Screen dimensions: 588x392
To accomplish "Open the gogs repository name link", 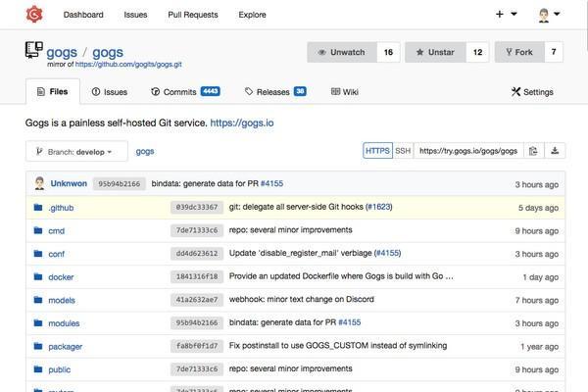I will (x=108, y=53).
